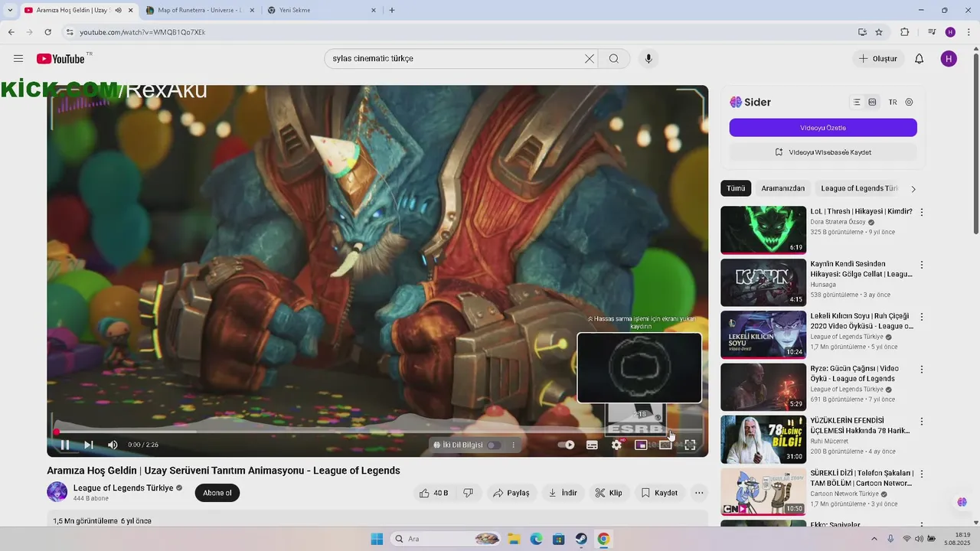980x551 pixels.
Task: Subscribe with Abone ol button
Action: [217, 493]
